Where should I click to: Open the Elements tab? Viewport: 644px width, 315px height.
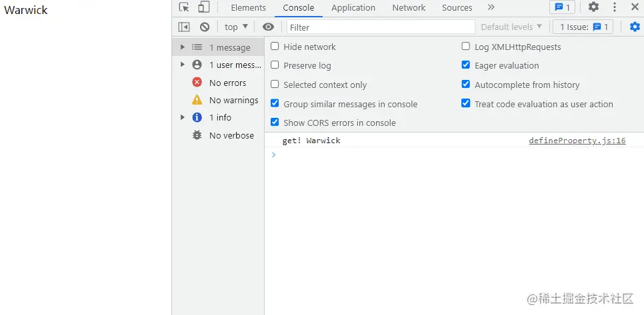249,8
